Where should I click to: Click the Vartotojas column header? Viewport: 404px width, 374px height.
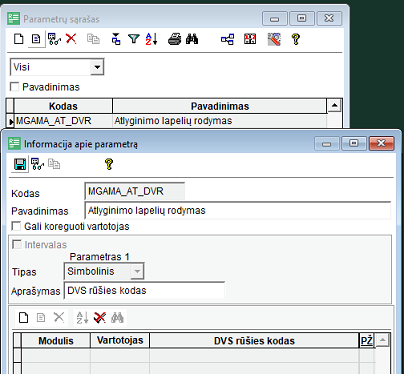pos(120,340)
